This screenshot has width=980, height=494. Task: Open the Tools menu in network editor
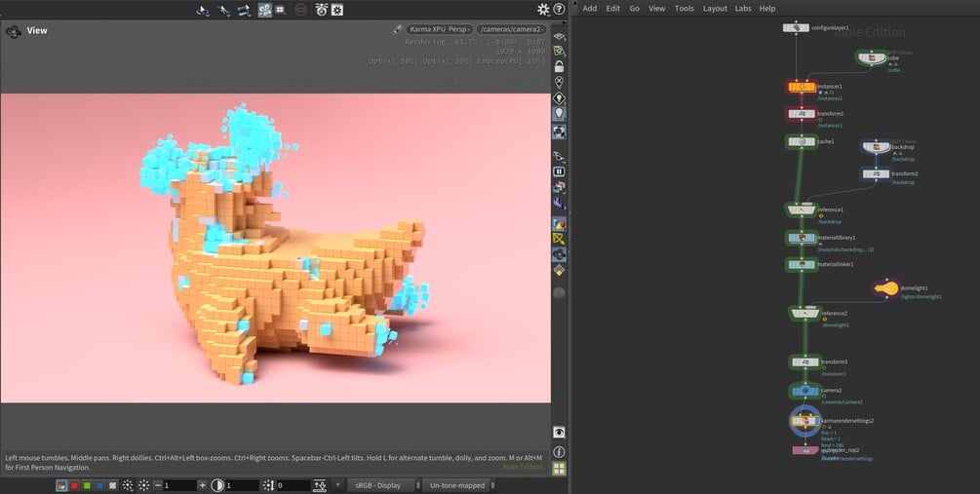(x=685, y=9)
